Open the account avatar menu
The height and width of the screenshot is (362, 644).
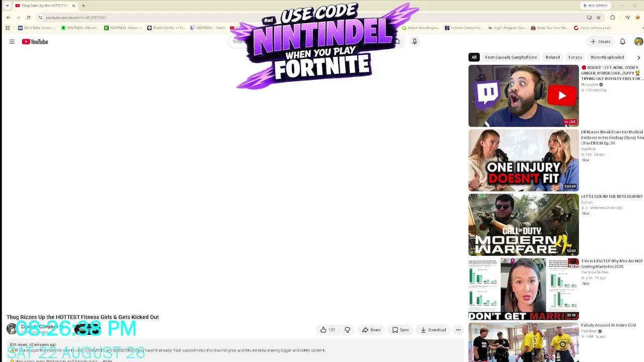(x=638, y=42)
